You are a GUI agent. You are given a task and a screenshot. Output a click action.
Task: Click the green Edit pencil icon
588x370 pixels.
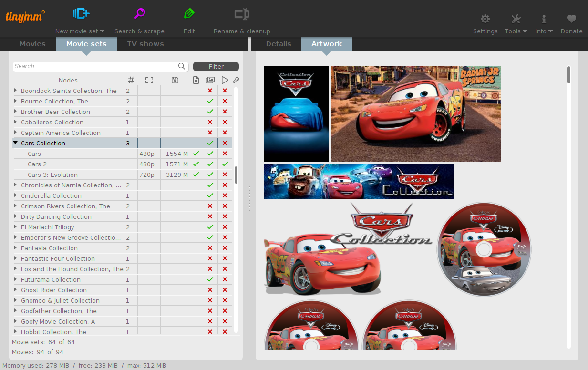tap(189, 14)
